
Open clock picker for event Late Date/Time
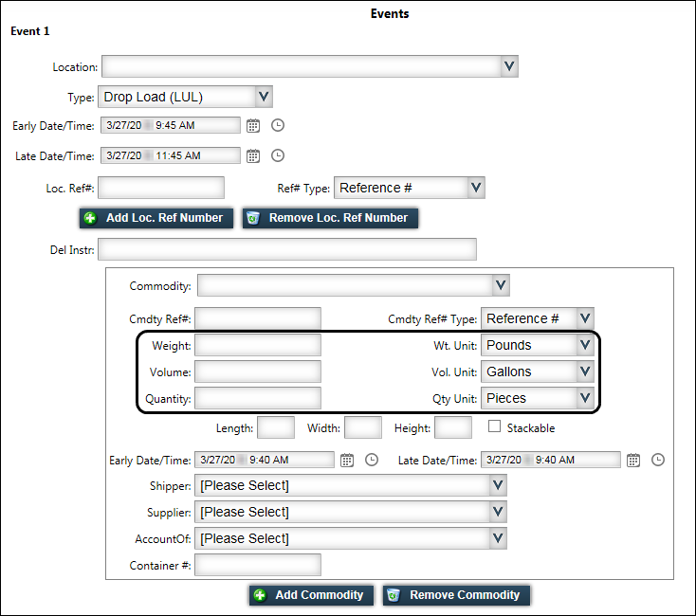(x=278, y=156)
